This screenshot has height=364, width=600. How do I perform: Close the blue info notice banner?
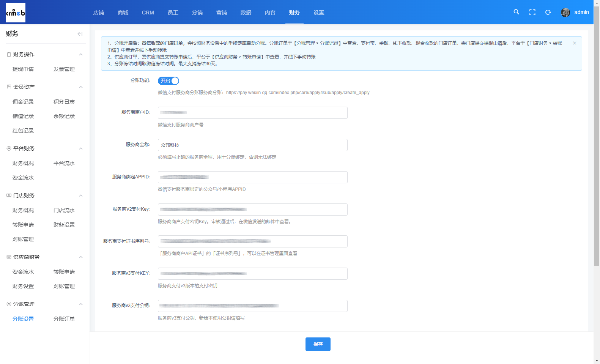point(574,43)
